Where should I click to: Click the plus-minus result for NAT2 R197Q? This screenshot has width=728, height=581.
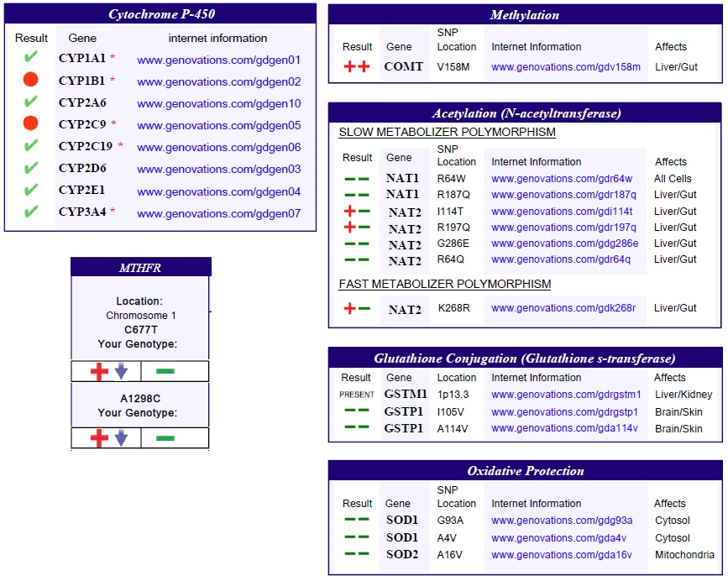(x=357, y=228)
